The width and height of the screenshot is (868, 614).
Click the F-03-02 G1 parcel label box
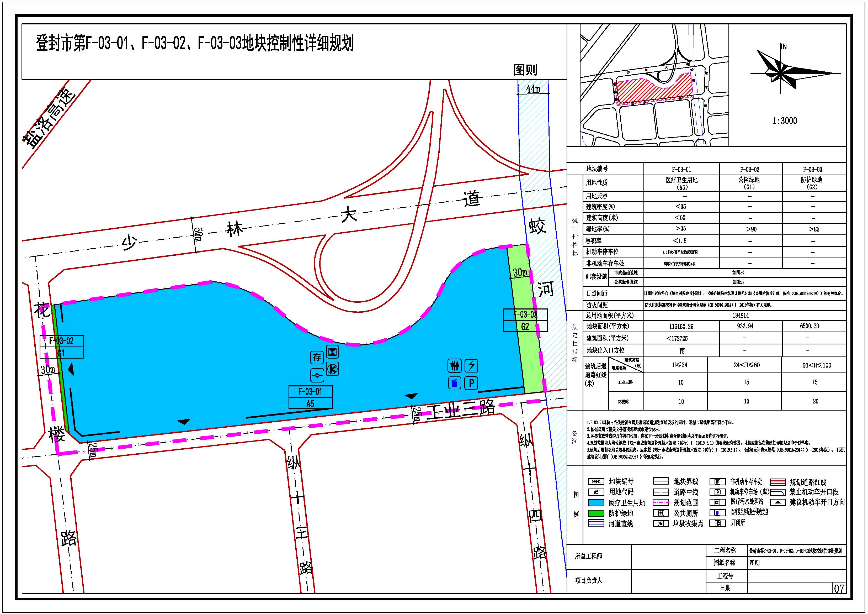point(62,347)
